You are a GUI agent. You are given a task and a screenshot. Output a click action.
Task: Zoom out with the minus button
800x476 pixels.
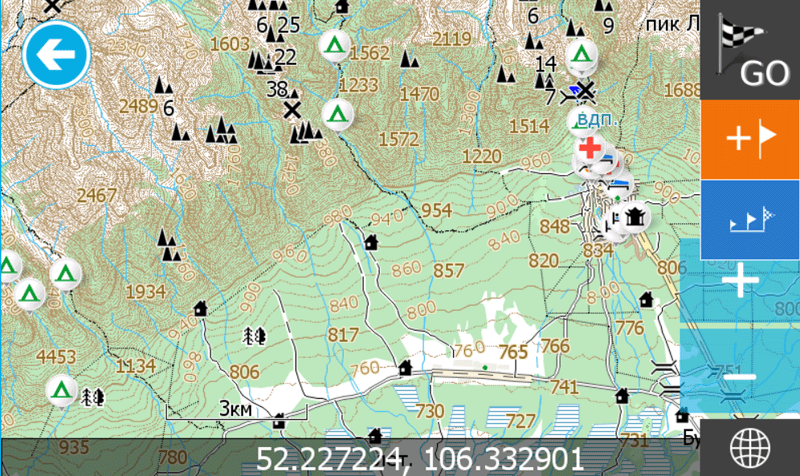(x=740, y=377)
